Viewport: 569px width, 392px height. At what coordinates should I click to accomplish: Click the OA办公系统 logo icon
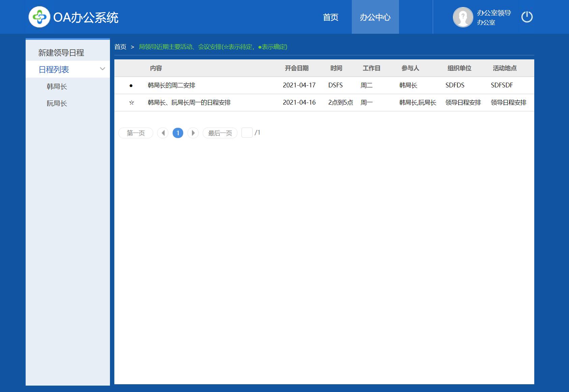[39, 17]
